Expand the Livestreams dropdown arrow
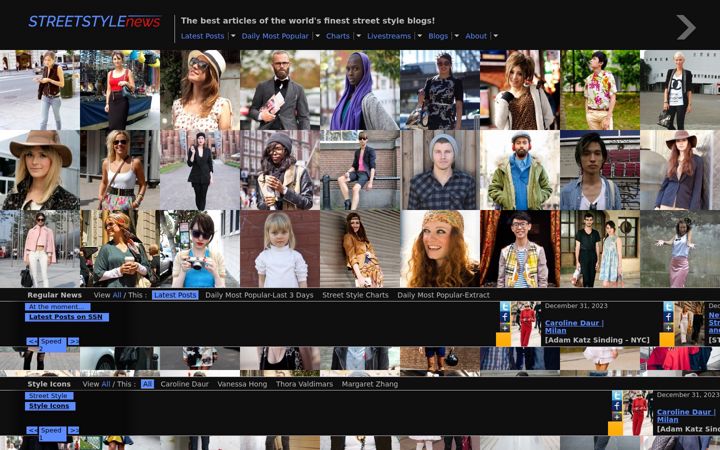 (x=419, y=36)
